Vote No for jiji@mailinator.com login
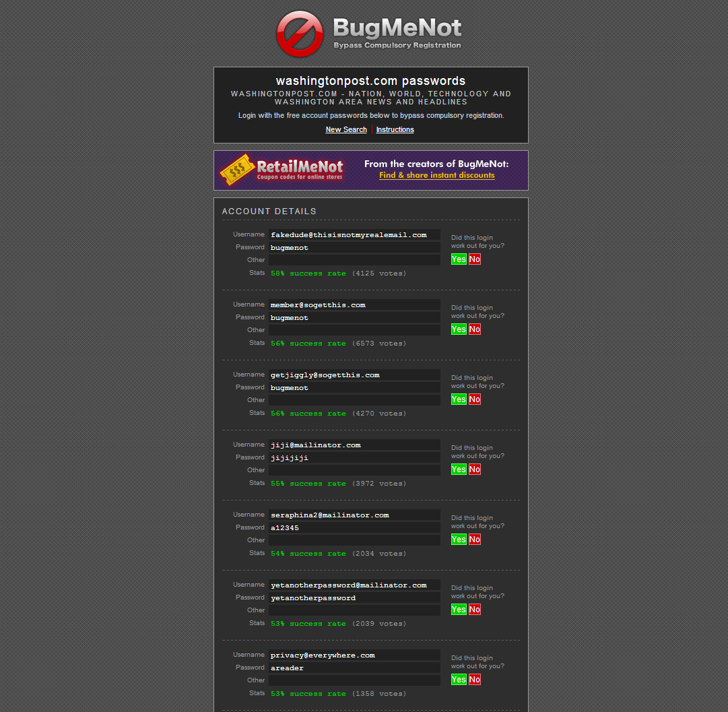728x712 pixels. click(x=475, y=470)
